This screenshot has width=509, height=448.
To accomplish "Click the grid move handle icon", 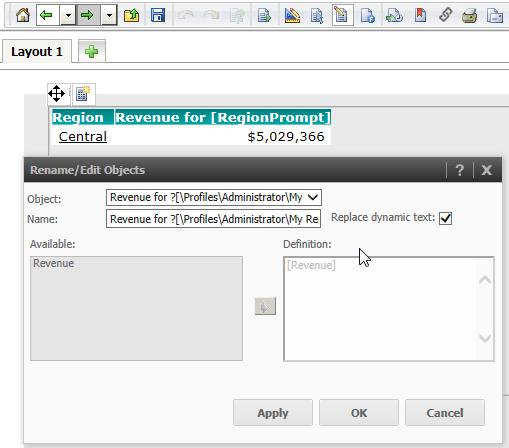I will [x=57, y=94].
